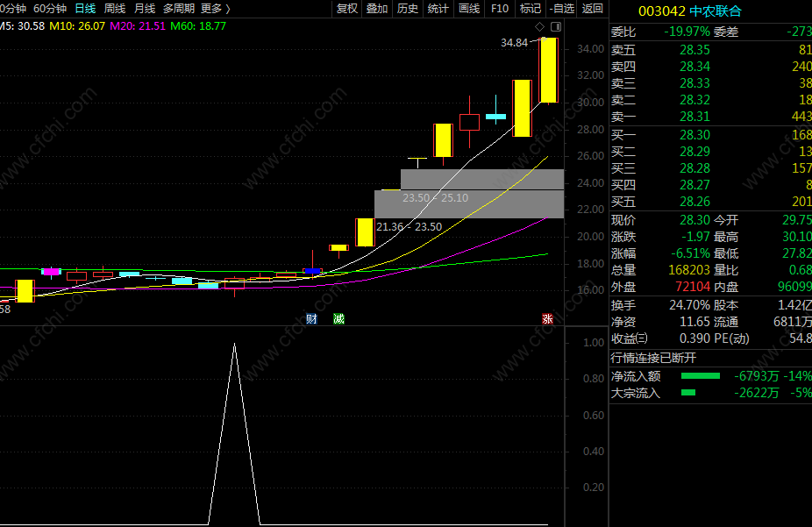The image size is (812, 527).
Task: Open the 历史 history button
Action: 408,8
